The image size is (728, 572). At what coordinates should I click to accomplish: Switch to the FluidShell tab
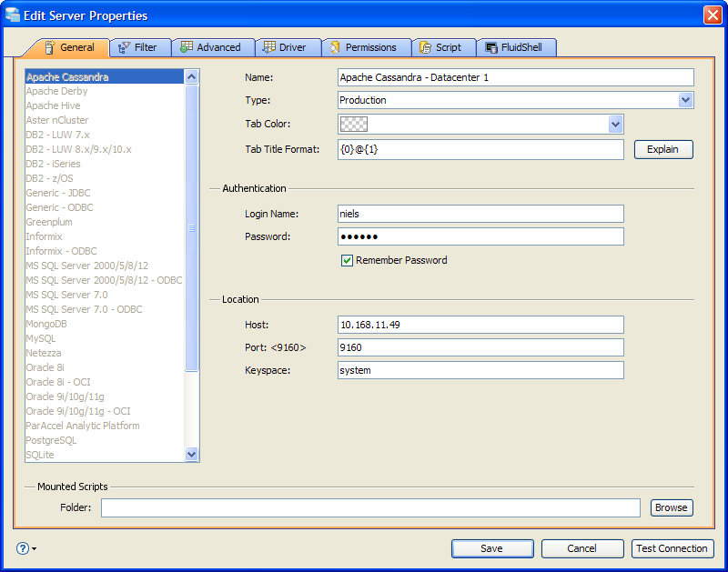(516, 47)
